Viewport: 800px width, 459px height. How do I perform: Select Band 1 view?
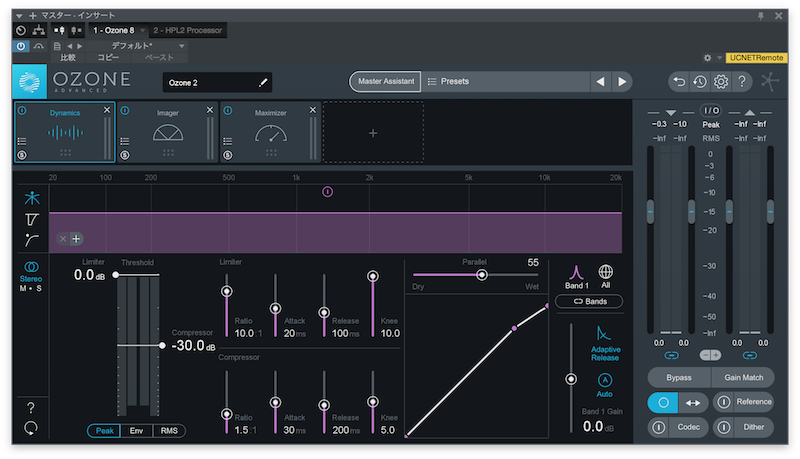coord(577,277)
